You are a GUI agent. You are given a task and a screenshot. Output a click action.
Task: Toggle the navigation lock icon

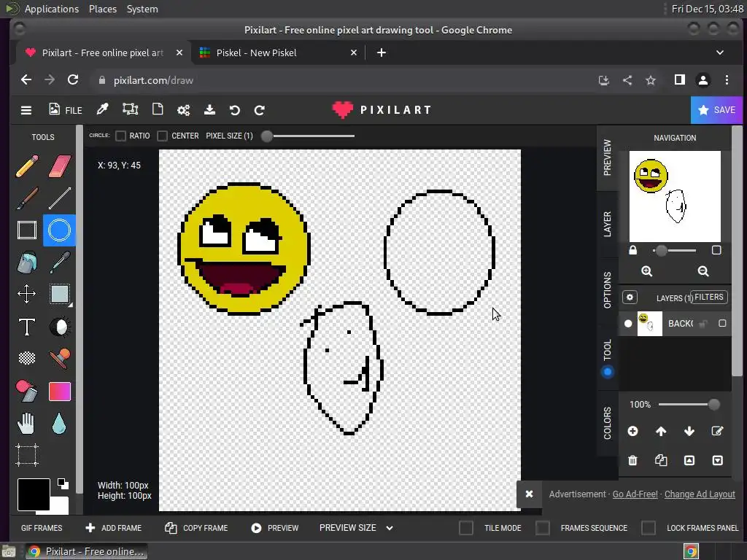(632, 250)
